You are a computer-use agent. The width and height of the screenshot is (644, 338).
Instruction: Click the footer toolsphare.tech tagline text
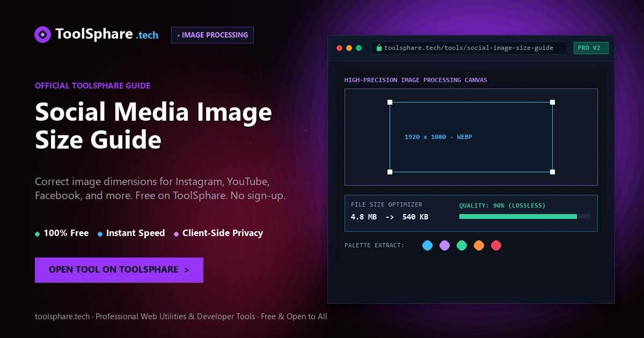[181, 317]
